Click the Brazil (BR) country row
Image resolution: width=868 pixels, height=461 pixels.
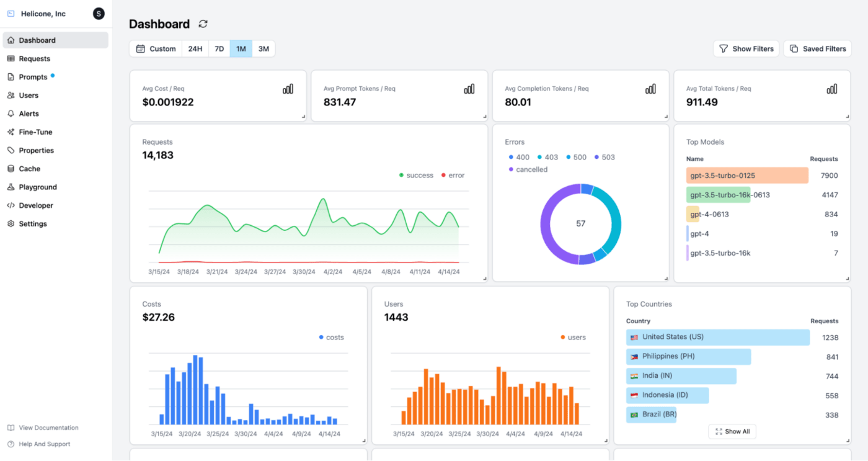click(732, 415)
